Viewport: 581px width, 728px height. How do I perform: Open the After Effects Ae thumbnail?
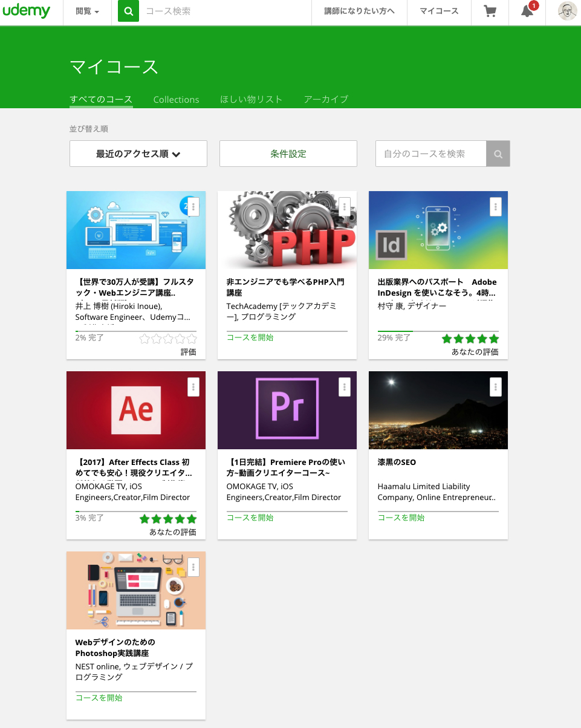coord(136,411)
